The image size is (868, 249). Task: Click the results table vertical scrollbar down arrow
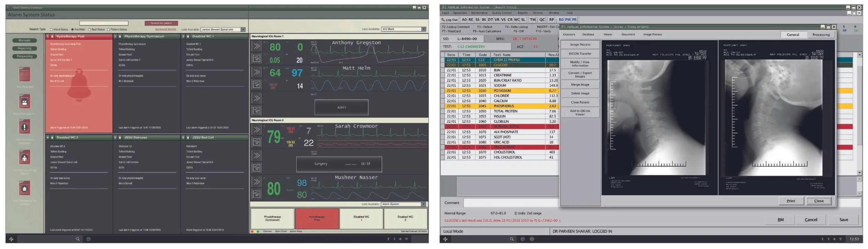860,172
